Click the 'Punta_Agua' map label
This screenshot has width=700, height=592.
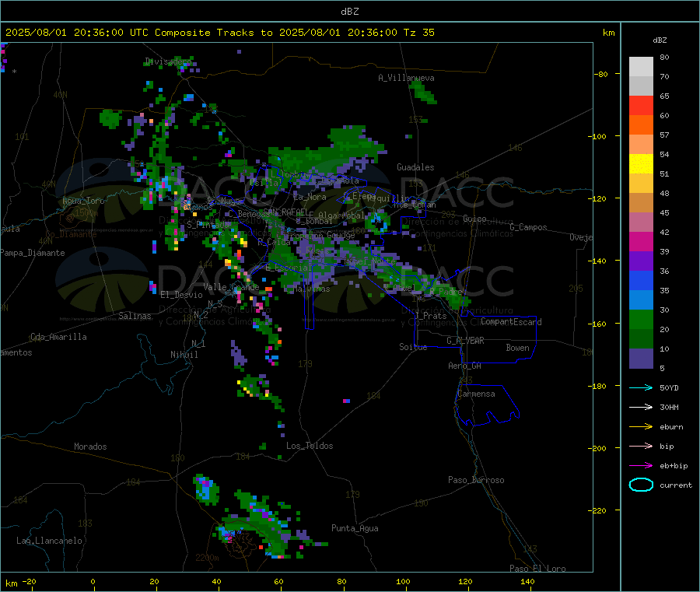click(355, 528)
